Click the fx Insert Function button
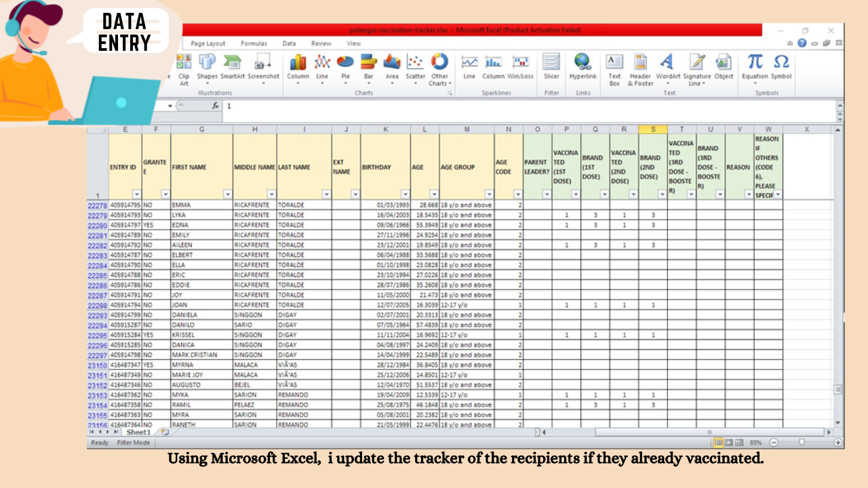Image resolution: width=868 pixels, height=488 pixels. coord(215,106)
